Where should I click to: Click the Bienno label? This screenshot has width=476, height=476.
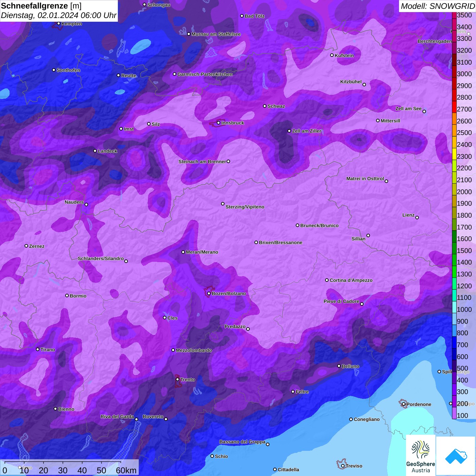pyautogui.click(x=66, y=409)
